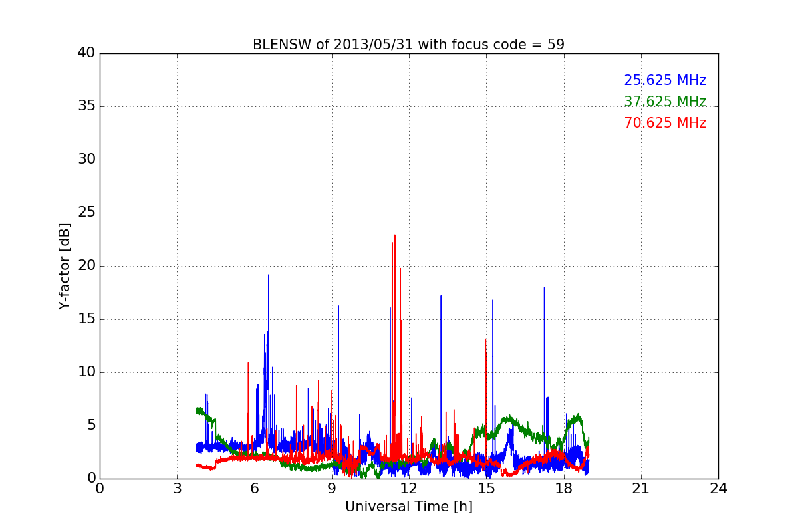Click the y-axis tick label 5

click(x=90, y=426)
